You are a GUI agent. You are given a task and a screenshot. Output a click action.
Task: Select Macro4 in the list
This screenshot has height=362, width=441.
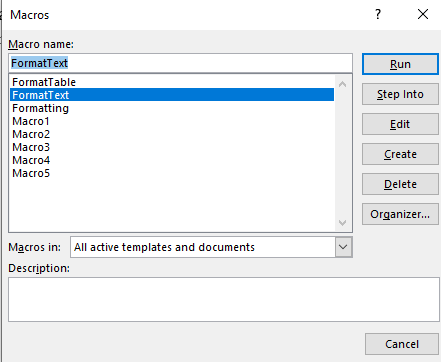point(172,160)
